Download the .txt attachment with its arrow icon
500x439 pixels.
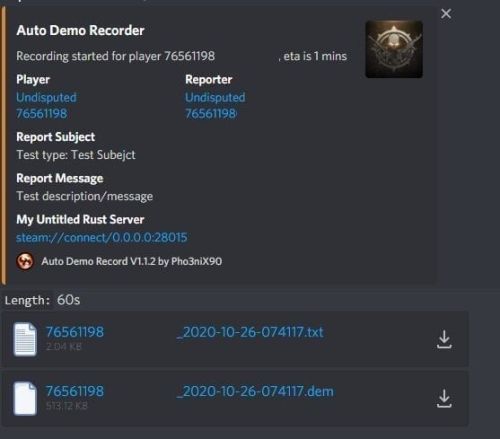tap(444, 340)
